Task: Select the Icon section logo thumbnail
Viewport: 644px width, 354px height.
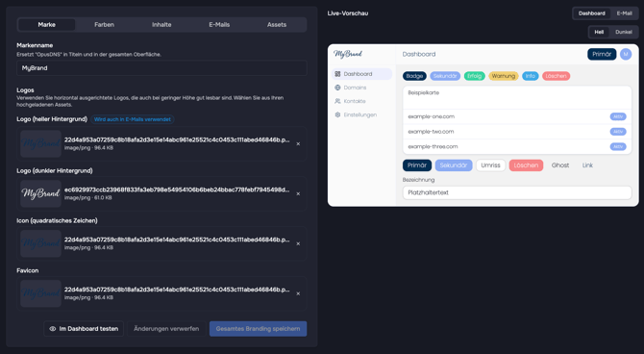Action: [x=40, y=243]
